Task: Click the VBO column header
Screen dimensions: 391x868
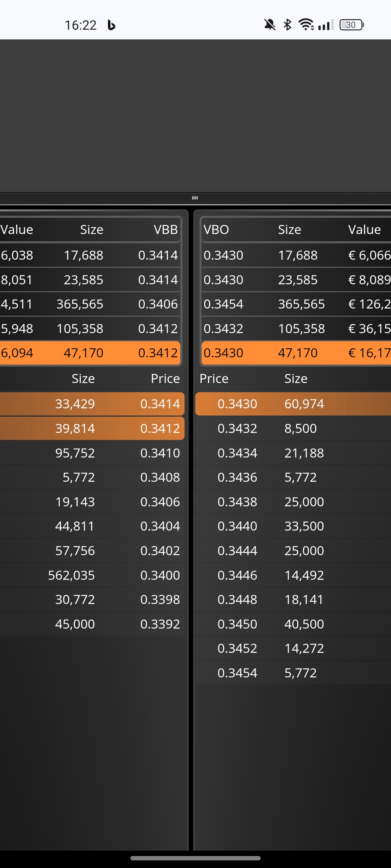Action: click(x=216, y=230)
